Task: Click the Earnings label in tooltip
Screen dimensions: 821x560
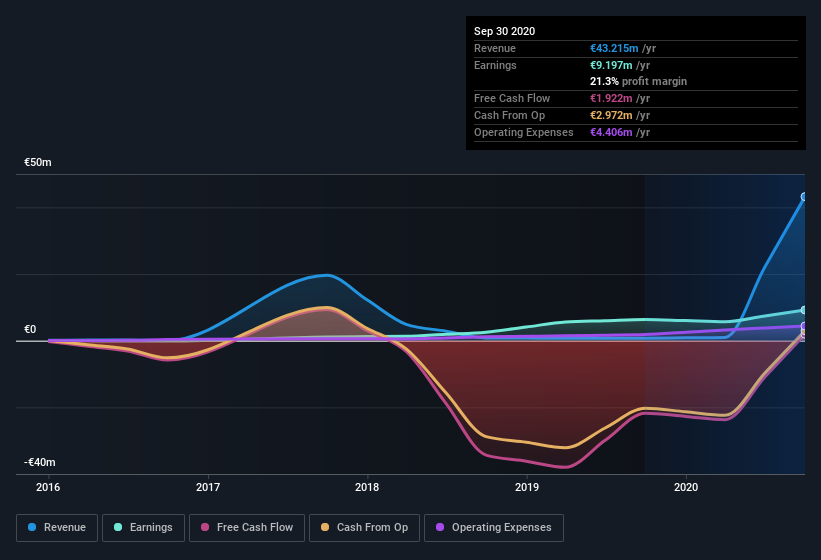Action: pos(495,65)
